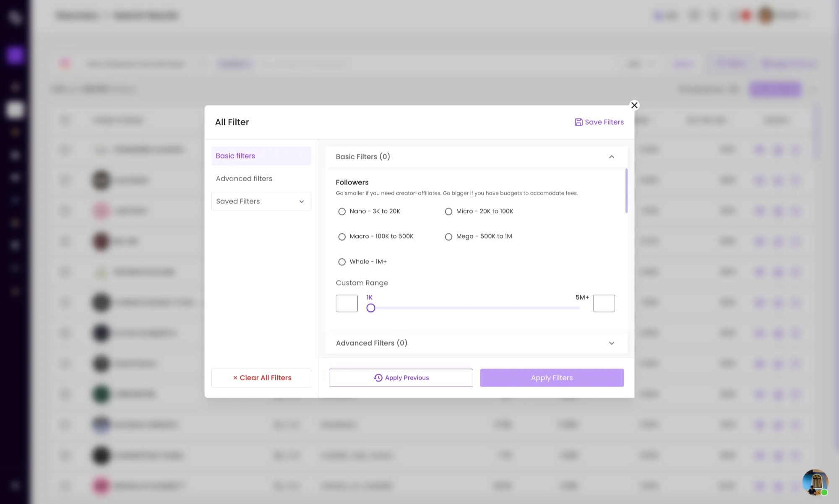Click the Apply Previous history icon
The image size is (839, 504).
[378, 378]
